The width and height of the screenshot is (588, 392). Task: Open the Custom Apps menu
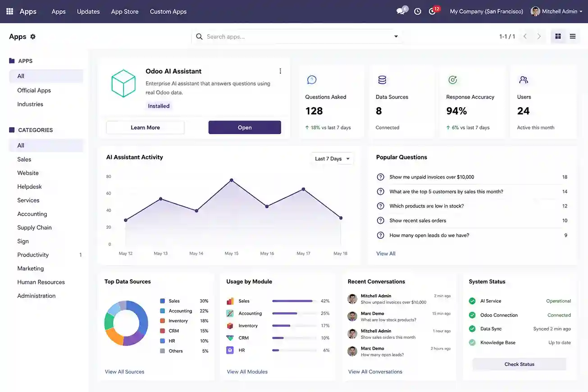coord(168,11)
